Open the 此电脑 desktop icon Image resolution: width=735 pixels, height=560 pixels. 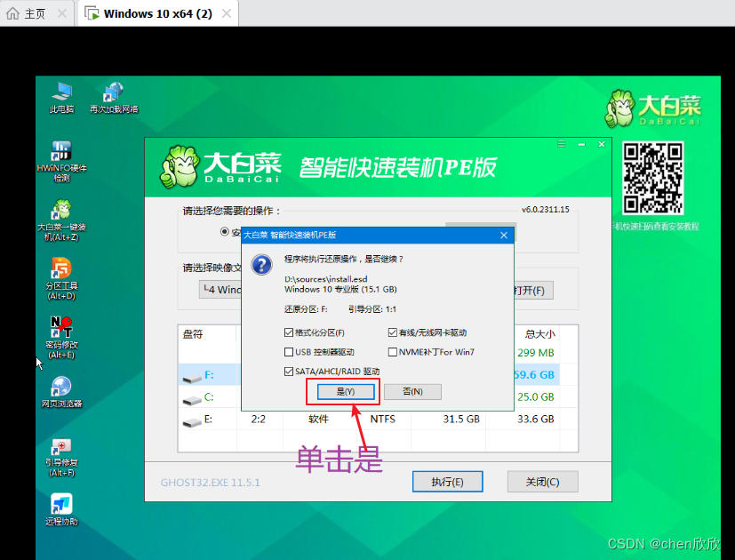coord(62,98)
